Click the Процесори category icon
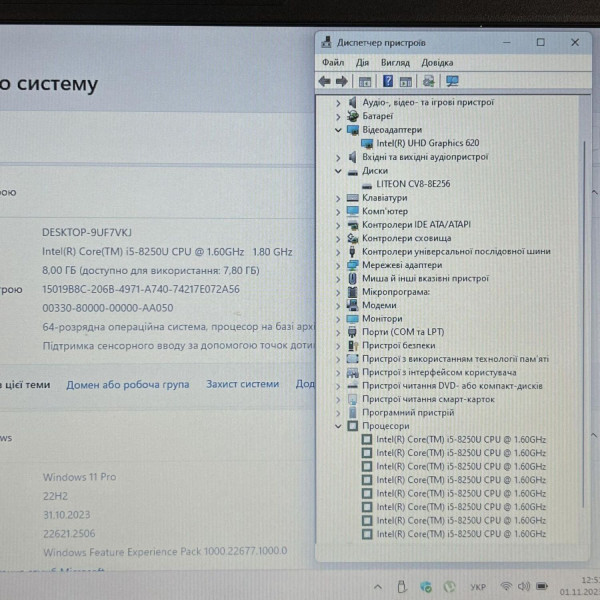This screenshot has width=600, height=600. click(352, 426)
